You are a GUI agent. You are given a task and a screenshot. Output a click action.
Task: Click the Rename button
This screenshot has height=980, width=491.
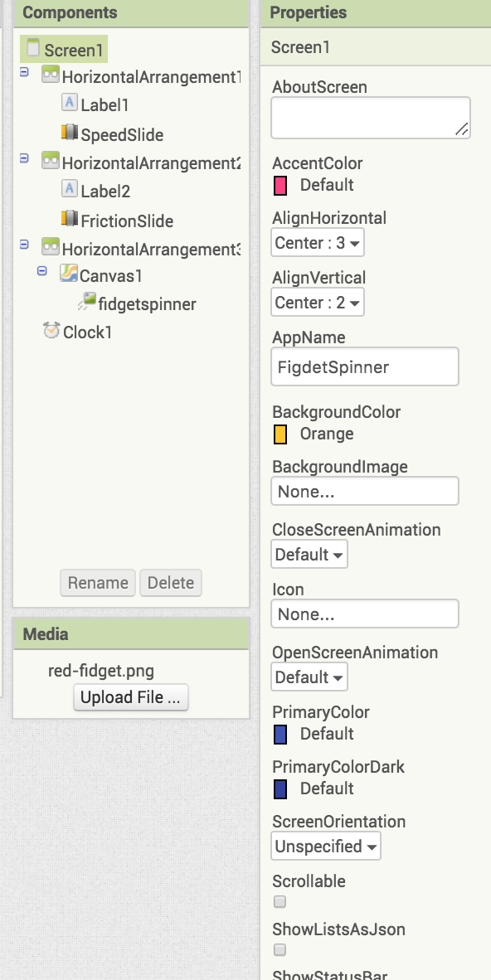pos(98,583)
